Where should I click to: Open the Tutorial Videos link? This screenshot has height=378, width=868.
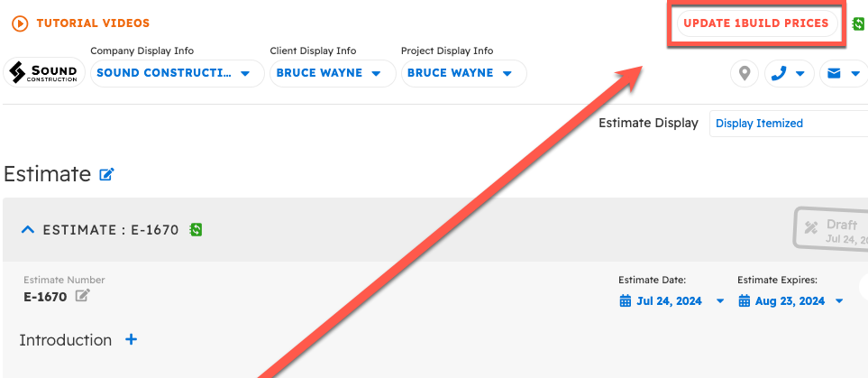click(x=92, y=23)
